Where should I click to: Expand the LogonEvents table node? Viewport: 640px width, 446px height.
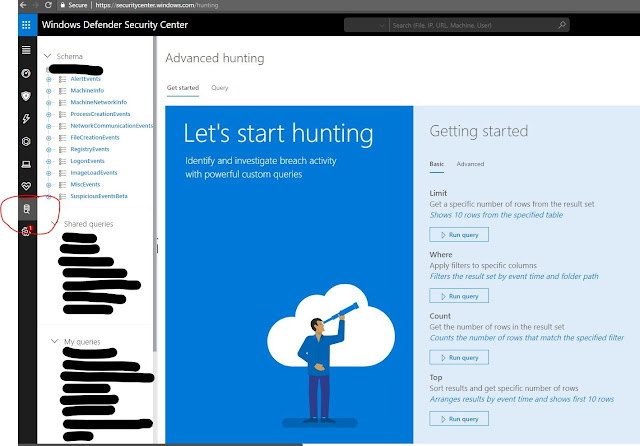pos(49,162)
